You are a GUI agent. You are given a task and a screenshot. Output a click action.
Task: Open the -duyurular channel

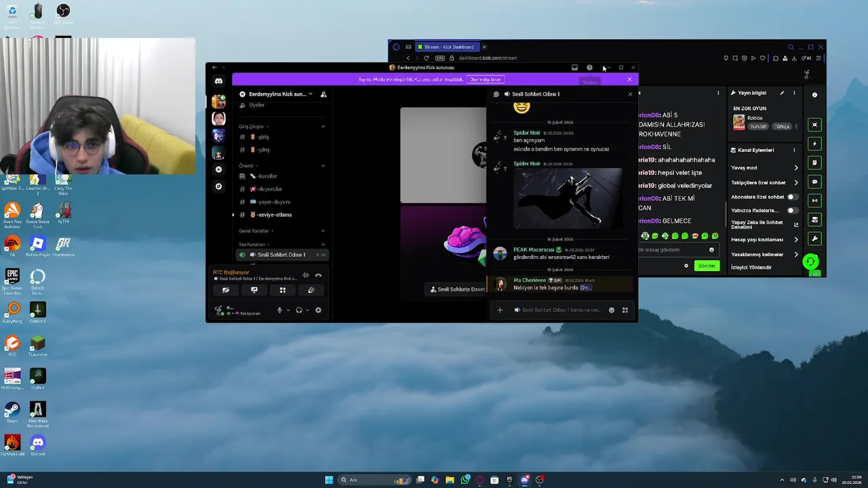(x=281, y=189)
